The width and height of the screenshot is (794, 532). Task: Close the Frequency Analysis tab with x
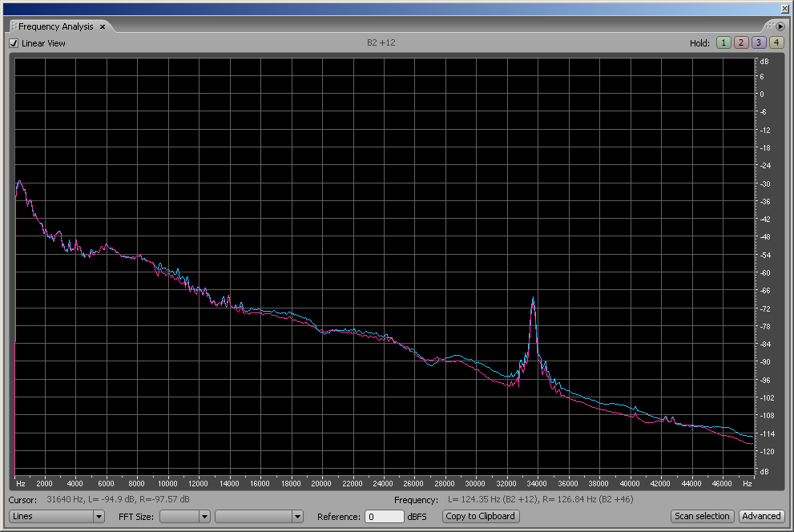tap(103, 27)
